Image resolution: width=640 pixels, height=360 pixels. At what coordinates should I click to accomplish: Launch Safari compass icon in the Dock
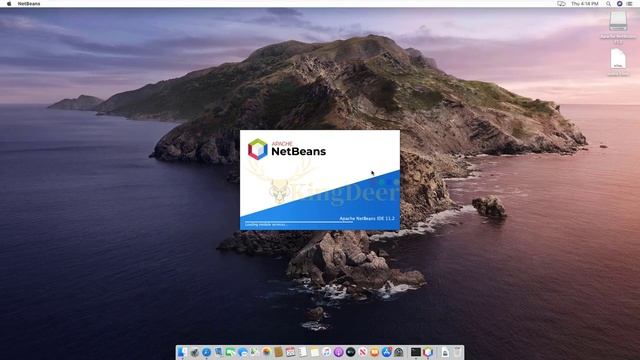[207, 352]
